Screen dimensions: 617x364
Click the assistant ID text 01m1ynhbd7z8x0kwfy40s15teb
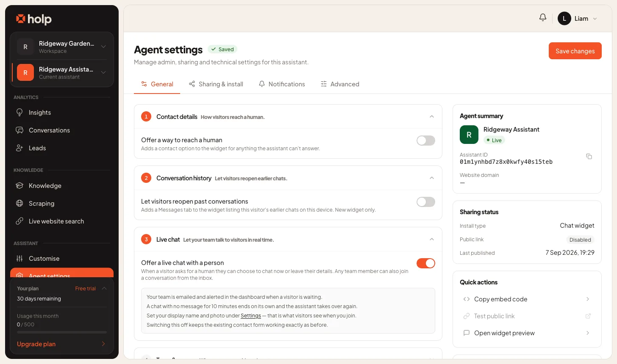tap(506, 162)
